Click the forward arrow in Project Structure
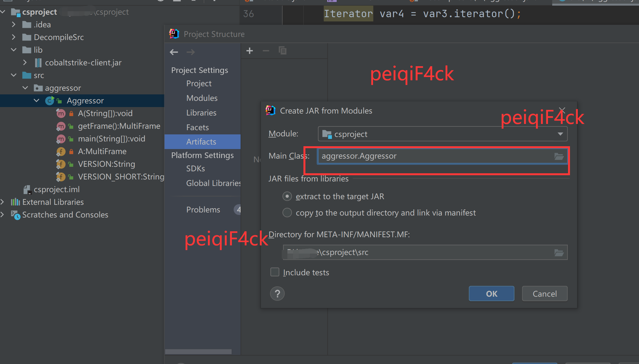 tap(190, 52)
